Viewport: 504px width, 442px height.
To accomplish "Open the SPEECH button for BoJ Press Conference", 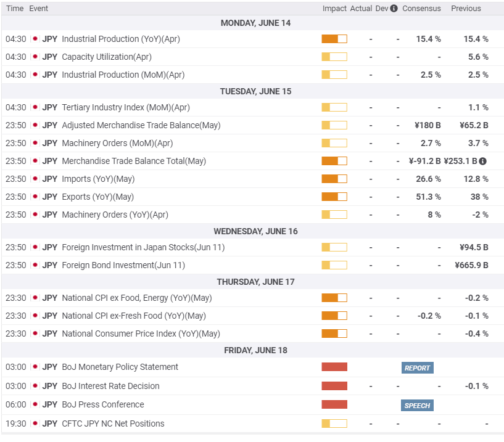I will click(417, 406).
